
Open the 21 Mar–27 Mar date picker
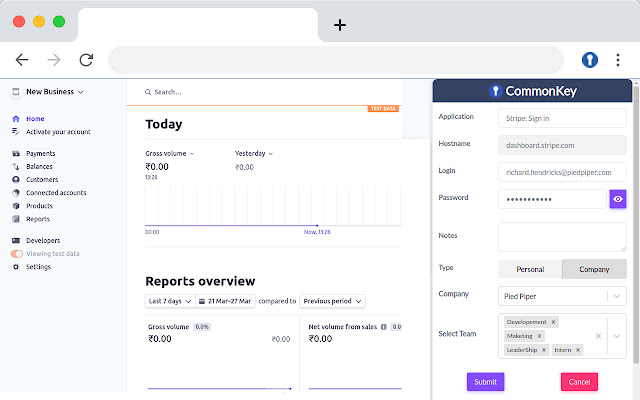(x=225, y=301)
